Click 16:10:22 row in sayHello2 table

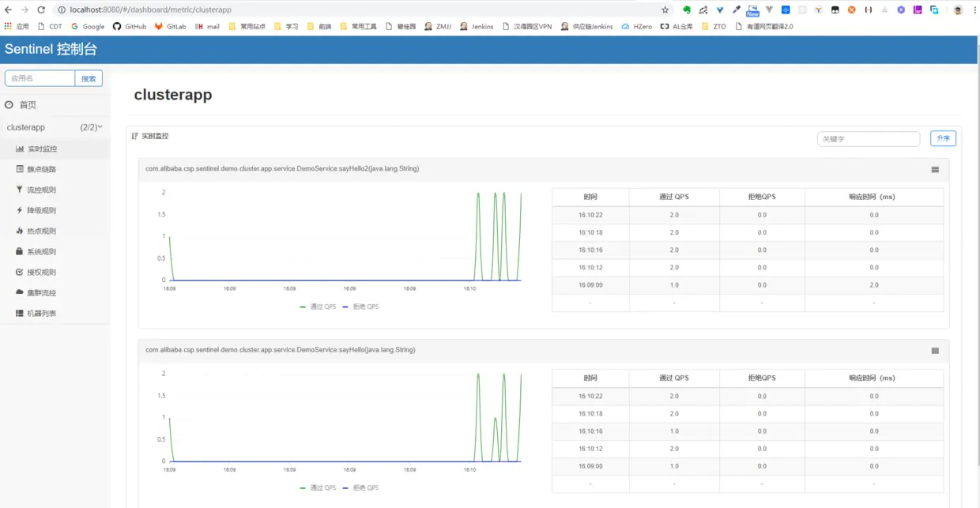tap(748, 215)
